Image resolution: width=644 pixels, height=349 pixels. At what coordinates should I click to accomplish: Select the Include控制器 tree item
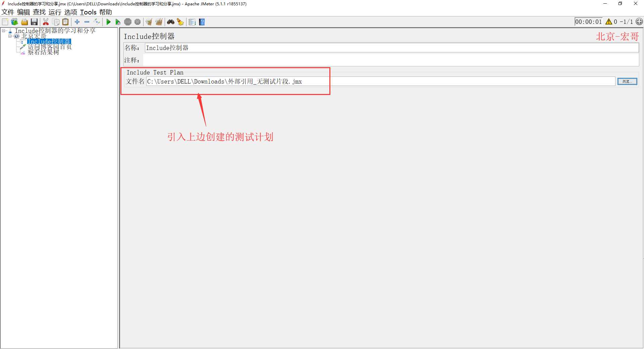tap(49, 42)
